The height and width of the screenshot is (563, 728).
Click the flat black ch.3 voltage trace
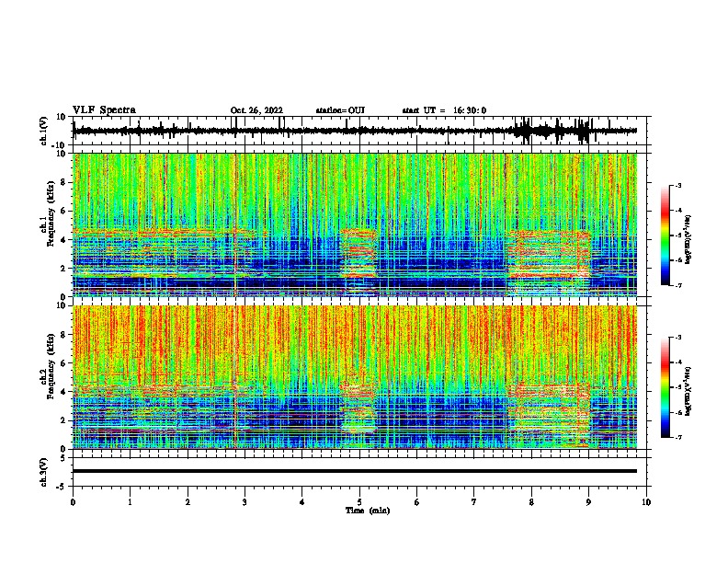point(355,471)
